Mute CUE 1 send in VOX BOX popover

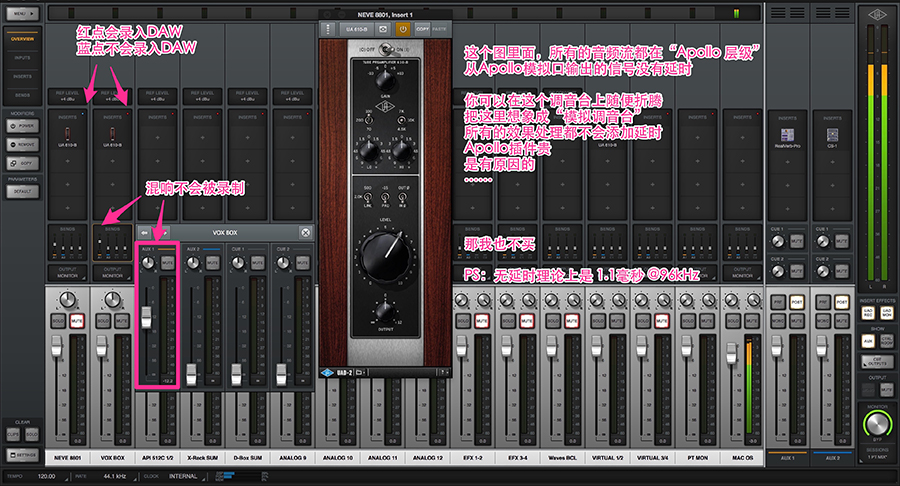coord(257,263)
